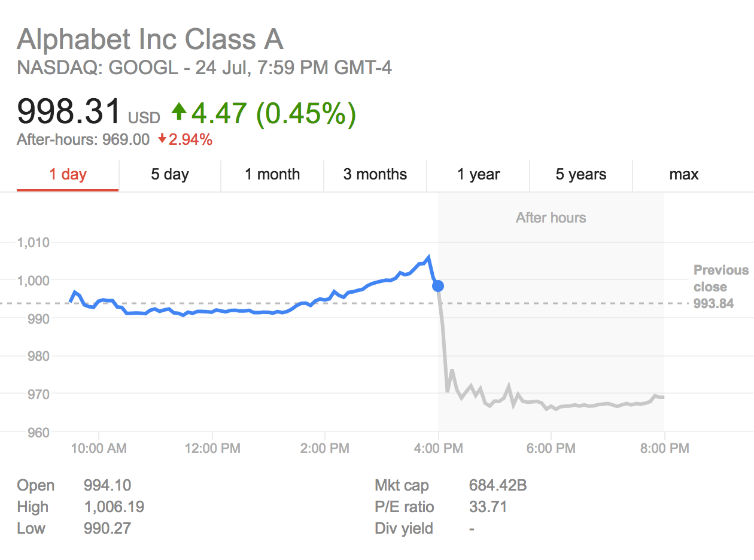Viewport: 754px width, 560px height.
Task: Click the 998.31 current price
Action: (x=69, y=112)
